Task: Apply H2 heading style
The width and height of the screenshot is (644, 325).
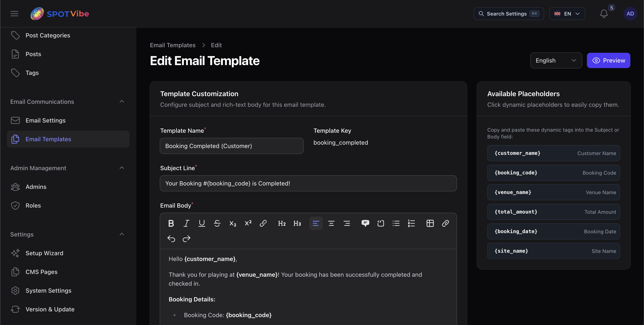Action: [x=282, y=223]
